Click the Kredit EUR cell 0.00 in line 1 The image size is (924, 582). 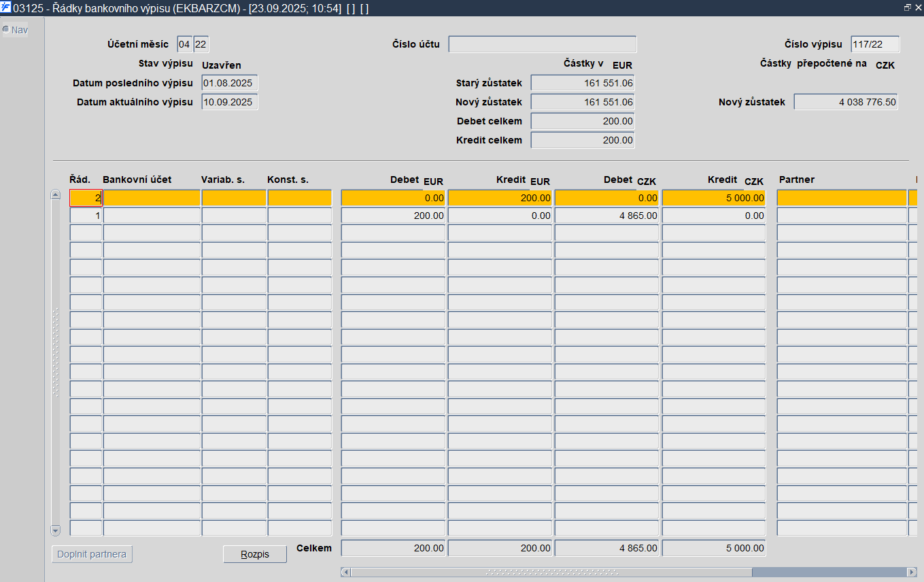(x=500, y=216)
